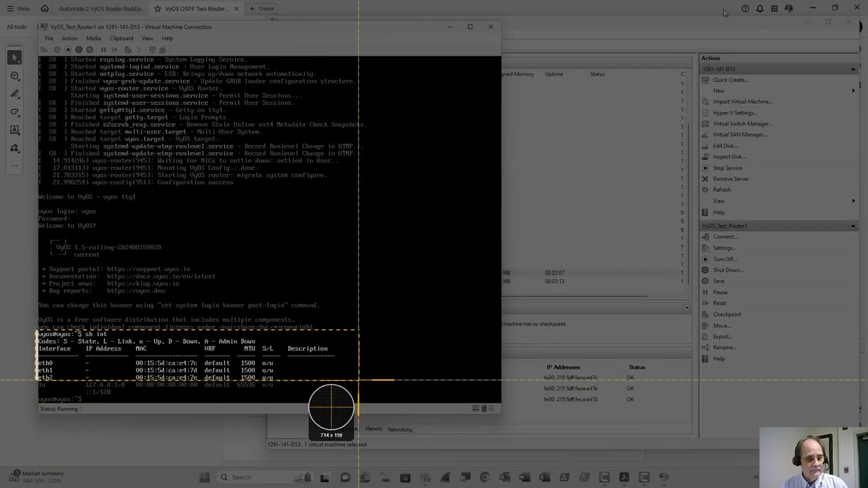This screenshot has height=488, width=868.
Task: Click Stop Service action
Action: (x=728, y=167)
